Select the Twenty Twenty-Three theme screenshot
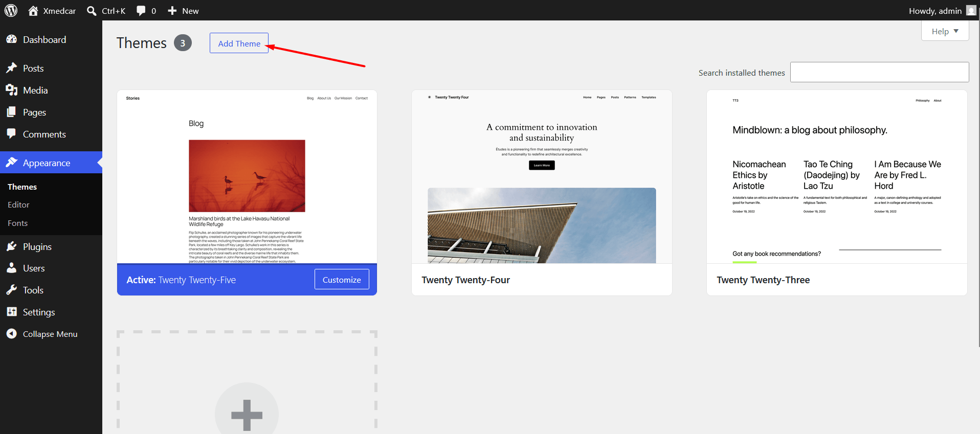 [837, 177]
